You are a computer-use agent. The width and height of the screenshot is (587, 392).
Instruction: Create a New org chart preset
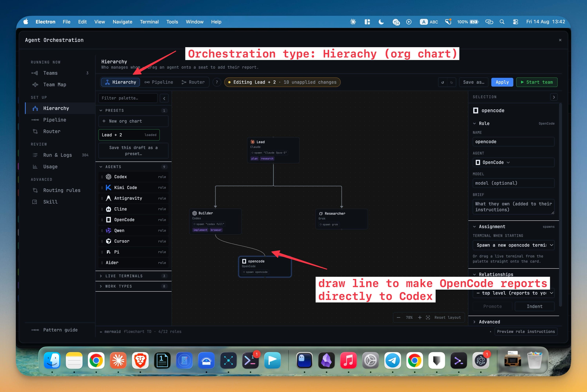[133, 121]
